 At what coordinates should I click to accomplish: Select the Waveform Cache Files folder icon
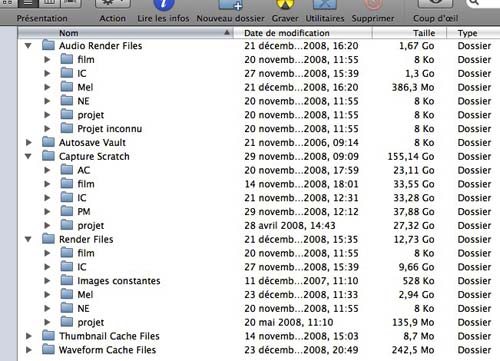tap(48, 349)
